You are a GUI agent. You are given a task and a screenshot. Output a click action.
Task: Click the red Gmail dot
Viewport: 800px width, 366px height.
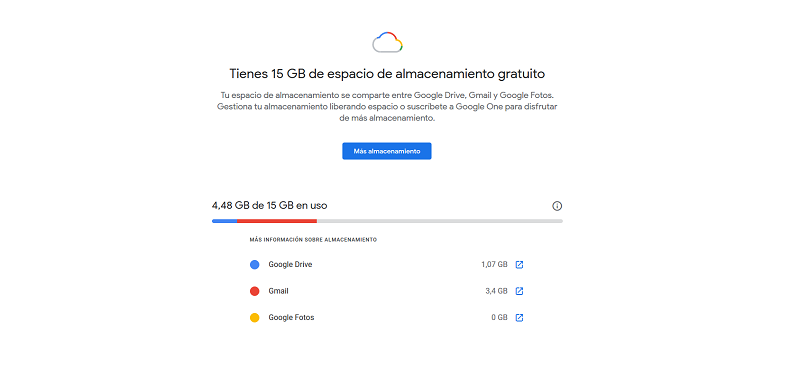[255, 291]
